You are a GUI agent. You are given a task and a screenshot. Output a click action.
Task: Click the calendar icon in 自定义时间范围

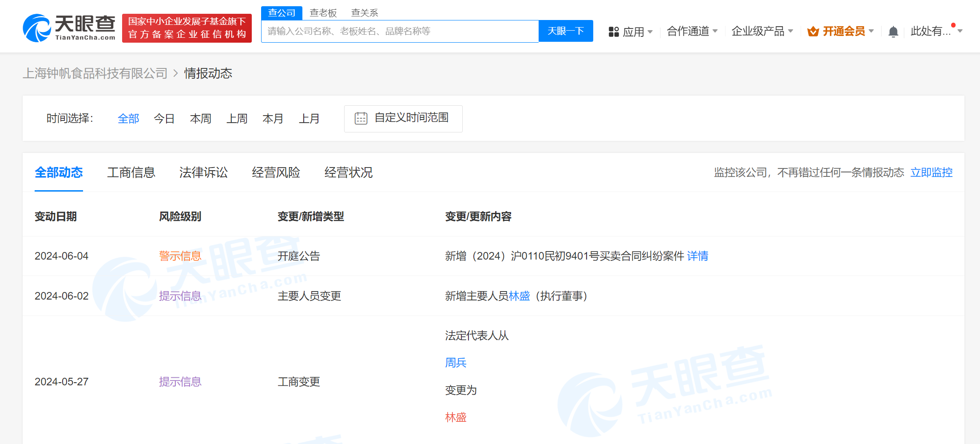[x=361, y=118]
